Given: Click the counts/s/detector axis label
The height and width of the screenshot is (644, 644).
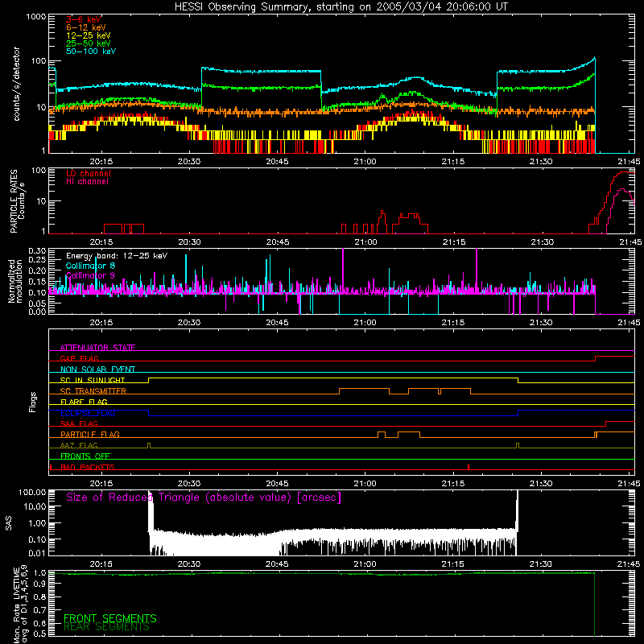Looking at the screenshot, I should pos(17,84).
